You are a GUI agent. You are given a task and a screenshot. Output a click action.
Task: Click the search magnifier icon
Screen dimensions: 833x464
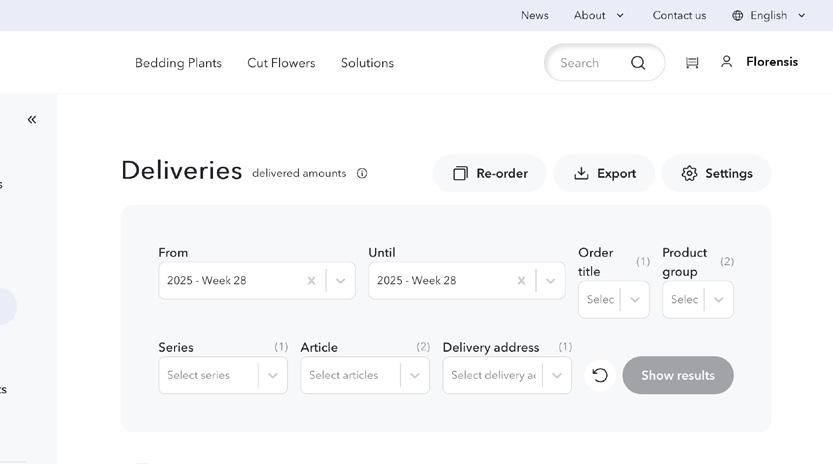(638, 63)
